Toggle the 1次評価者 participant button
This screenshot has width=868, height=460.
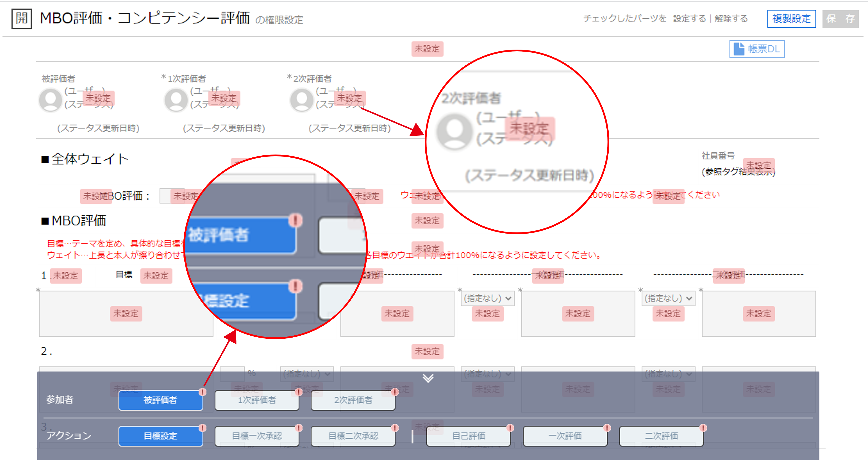click(257, 400)
